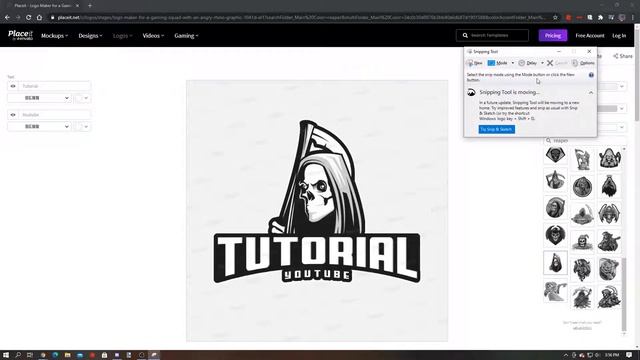Screen dimensions: 640x360
Task: Click the Snipping Tool help icon
Action: point(591,75)
